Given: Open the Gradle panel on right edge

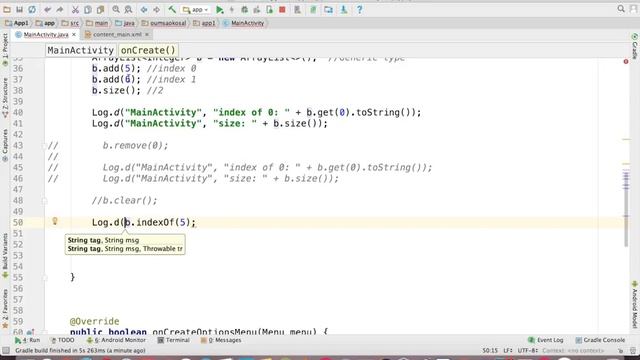Looking at the screenshot, I should 635,47.
